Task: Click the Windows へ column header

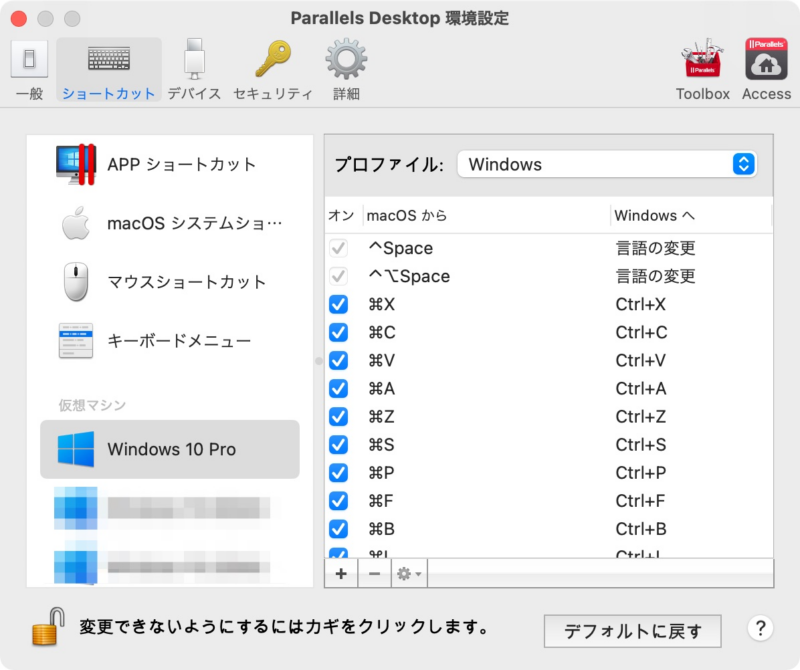Action: click(655, 215)
